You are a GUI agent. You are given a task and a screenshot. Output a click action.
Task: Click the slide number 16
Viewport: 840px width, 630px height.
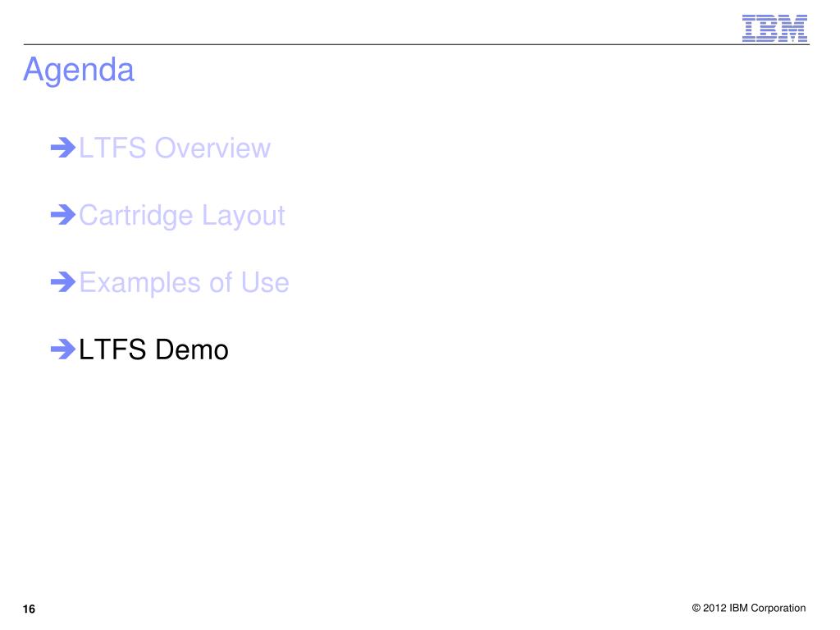coord(29,609)
